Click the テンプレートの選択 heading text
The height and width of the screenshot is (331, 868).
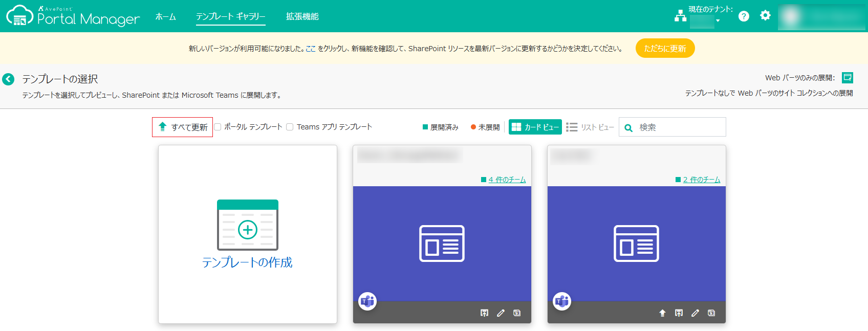(60, 79)
